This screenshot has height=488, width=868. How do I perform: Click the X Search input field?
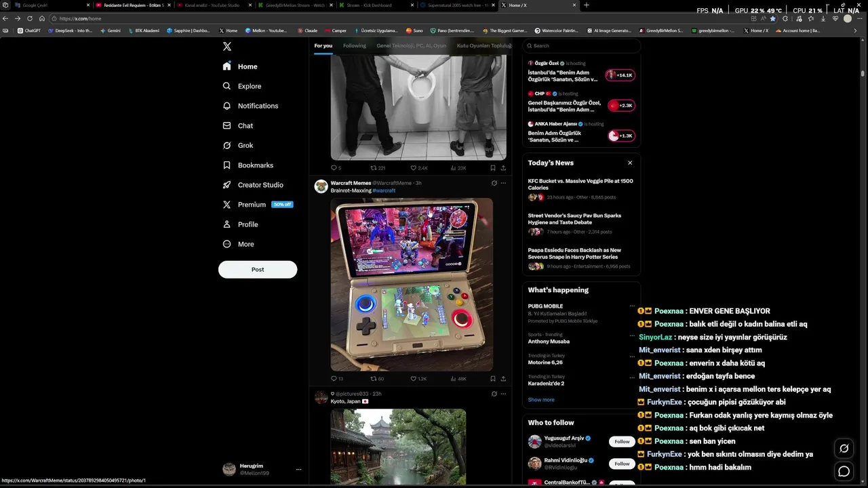[582, 45]
